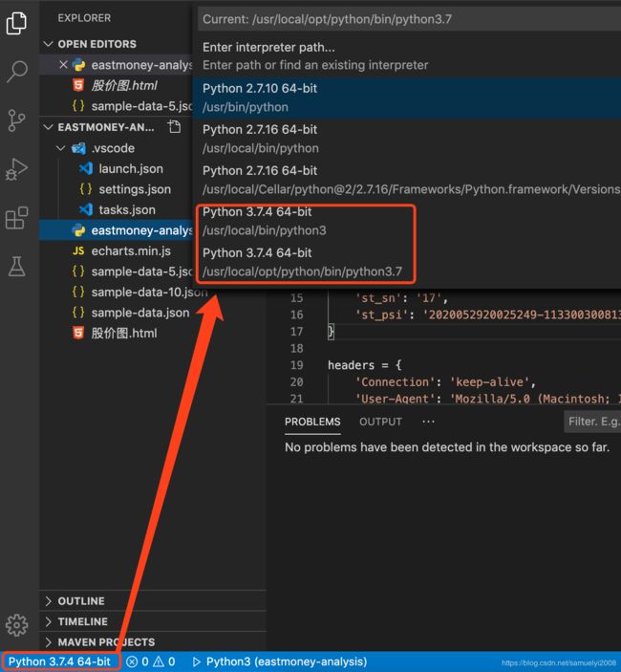
Task: Select Python 3.7.4 at /usr/local/opt/python/bin/python3.7
Action: pyautogui.click(x=406, y=262)
